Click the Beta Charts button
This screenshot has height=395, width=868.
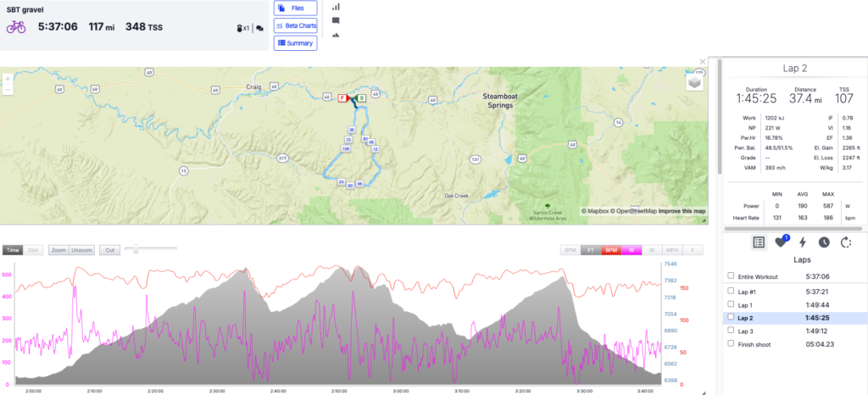point(295,25)
